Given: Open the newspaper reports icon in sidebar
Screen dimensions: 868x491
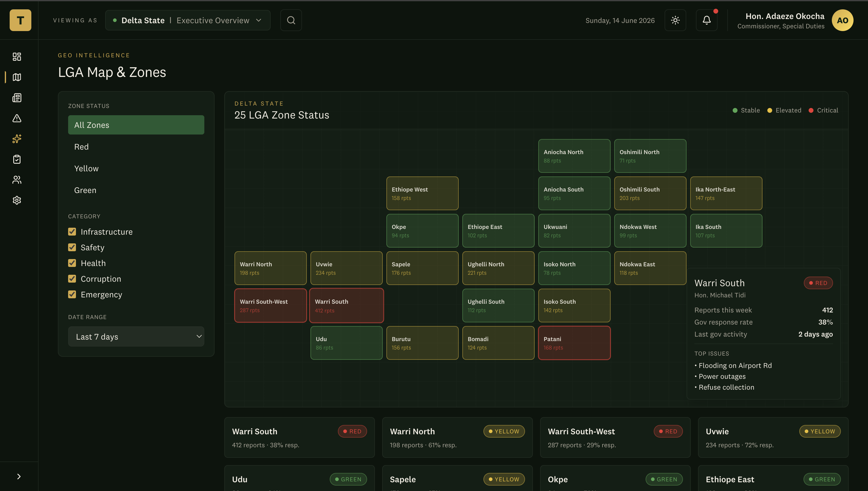Looking at the screenshot, I should 17,98.
